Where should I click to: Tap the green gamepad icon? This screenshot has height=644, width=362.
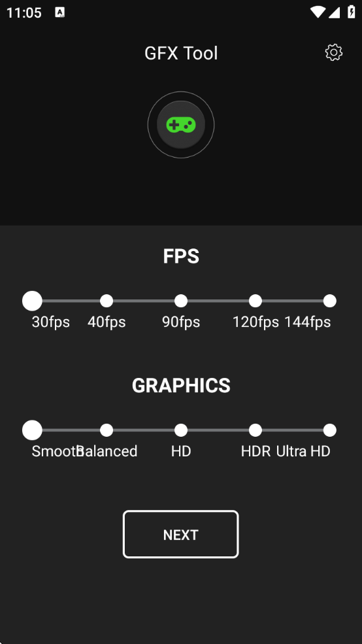pos(180,125)
